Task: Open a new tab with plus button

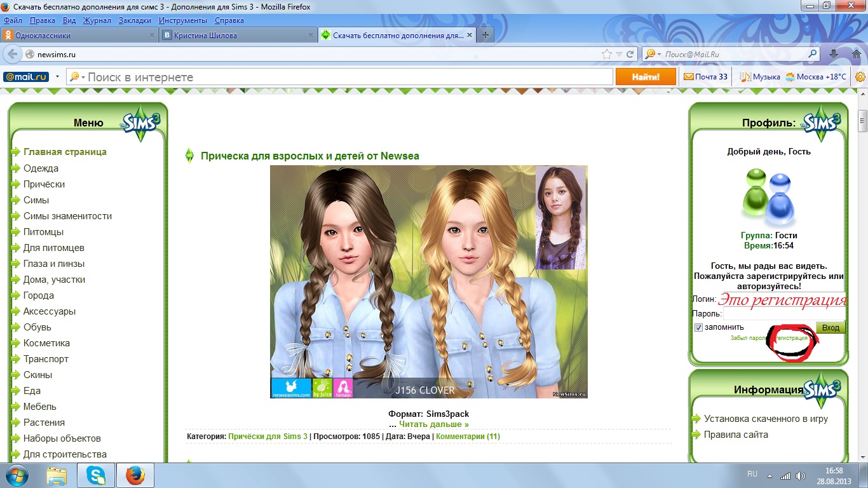Action: 485,36
